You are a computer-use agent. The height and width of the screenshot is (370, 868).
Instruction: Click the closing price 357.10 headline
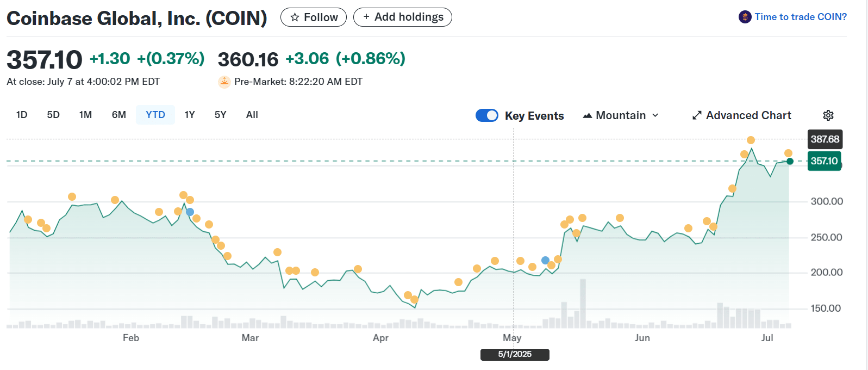pyautogui.click(x=45, y=59)
